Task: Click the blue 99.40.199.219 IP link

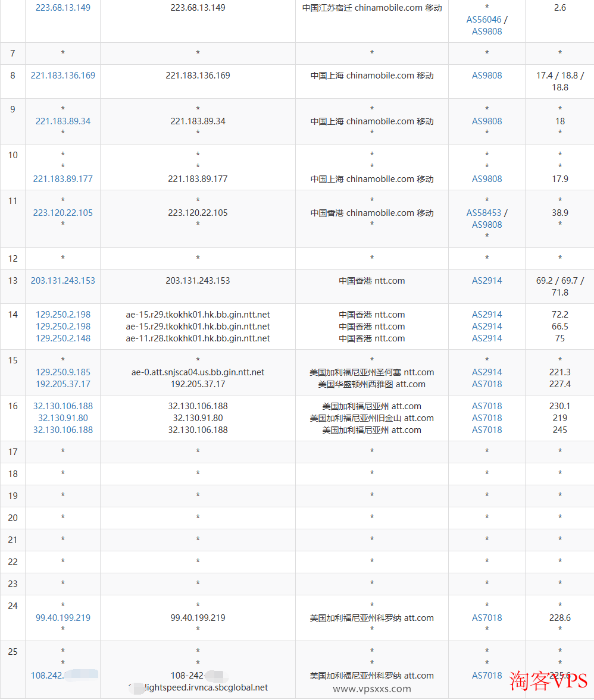Action: (x=63, y=618)
